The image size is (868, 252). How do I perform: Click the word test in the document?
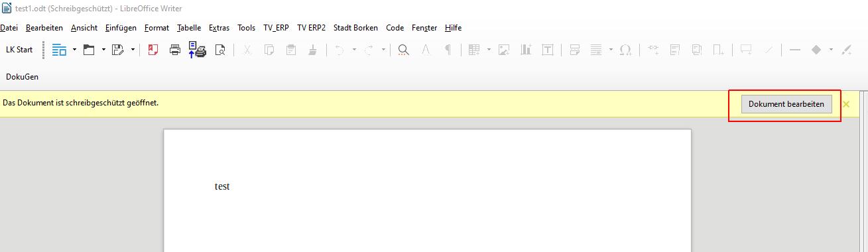tap(222, 186)
